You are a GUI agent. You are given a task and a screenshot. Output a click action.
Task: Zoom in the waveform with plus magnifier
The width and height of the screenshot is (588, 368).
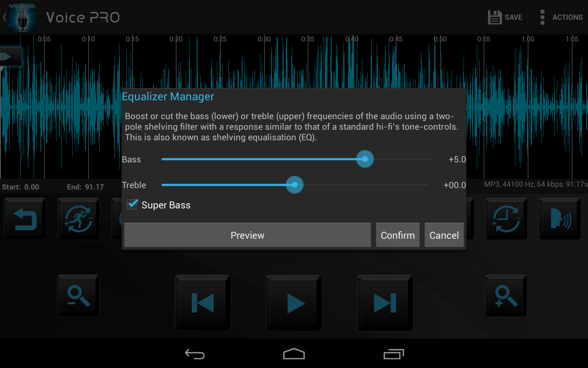point(506,296)
